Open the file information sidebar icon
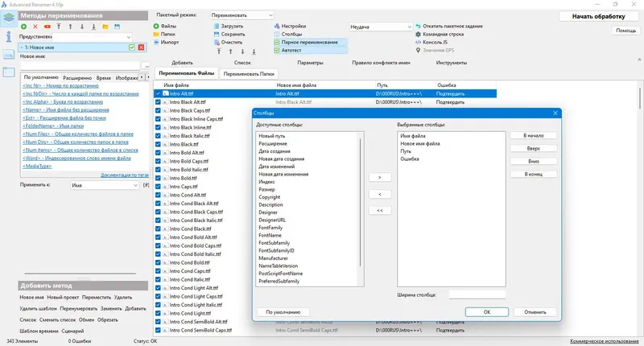The image size is (644, 346). (x=9, y=36)
